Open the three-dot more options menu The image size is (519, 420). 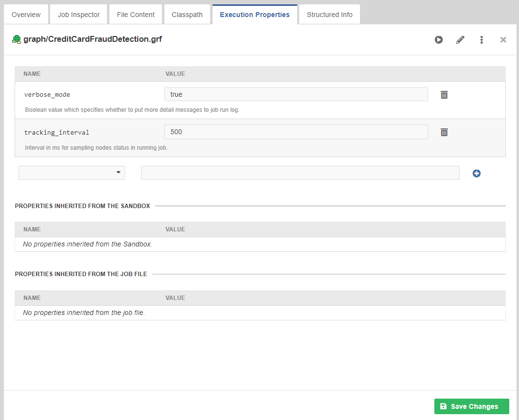click(x=482, y=40)
